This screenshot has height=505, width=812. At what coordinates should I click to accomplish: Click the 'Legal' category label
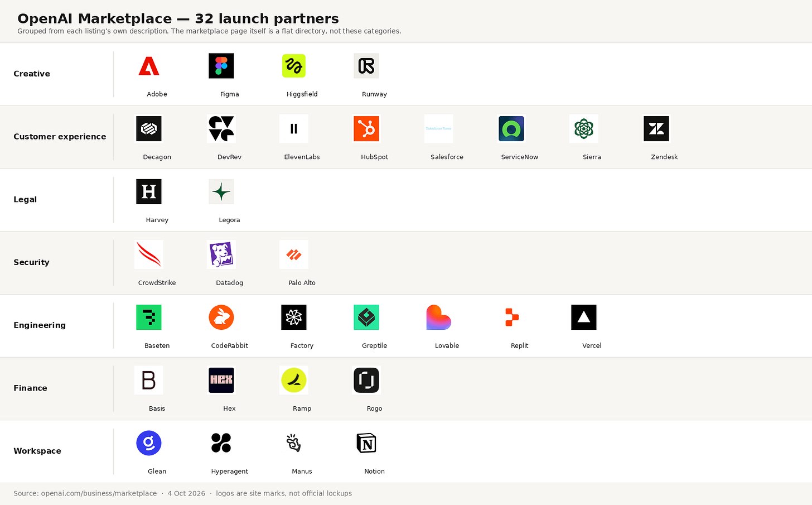(x=25, y=200)
